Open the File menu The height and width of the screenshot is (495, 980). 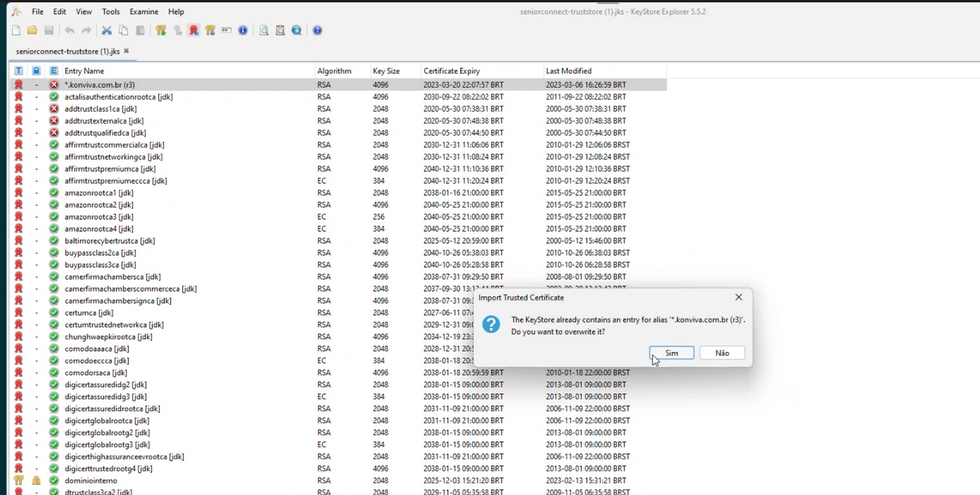(38, 12)
